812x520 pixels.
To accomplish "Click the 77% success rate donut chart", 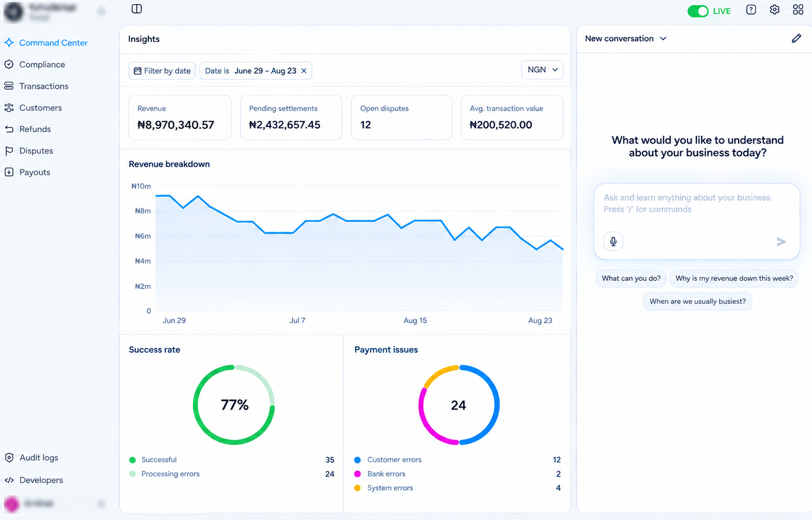I will (x=234, y=405).
